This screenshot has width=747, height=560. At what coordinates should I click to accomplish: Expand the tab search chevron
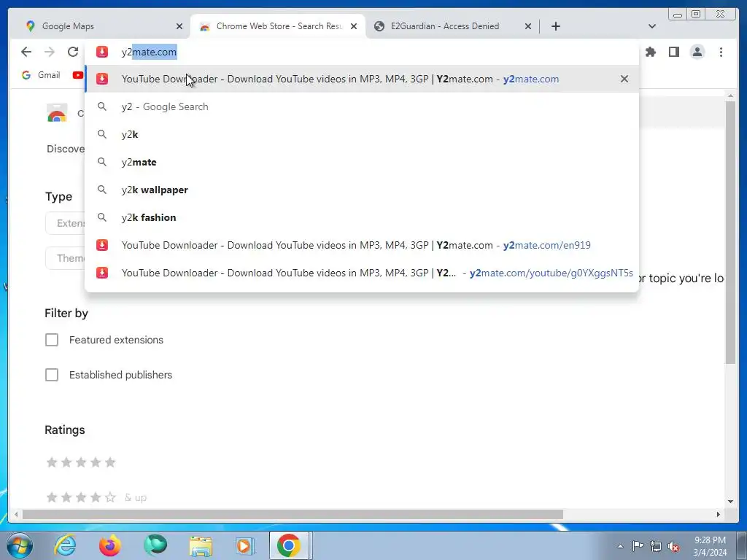pos(652,26)
